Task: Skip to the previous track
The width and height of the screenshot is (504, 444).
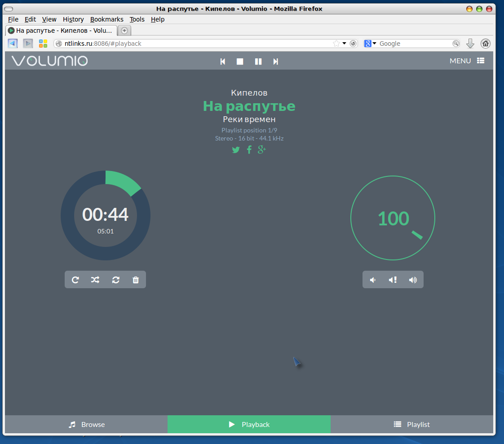Action: (x=222, y=62)
